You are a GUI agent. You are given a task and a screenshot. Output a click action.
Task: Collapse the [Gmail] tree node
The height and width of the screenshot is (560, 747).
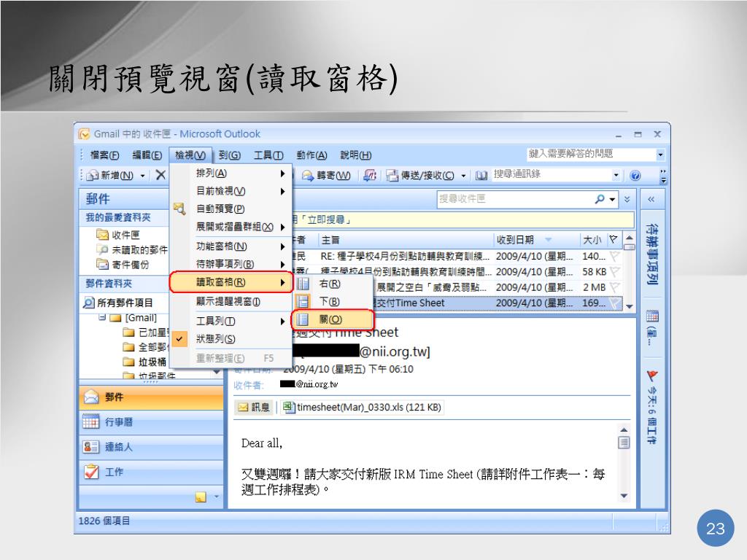(x=102, y=317)
